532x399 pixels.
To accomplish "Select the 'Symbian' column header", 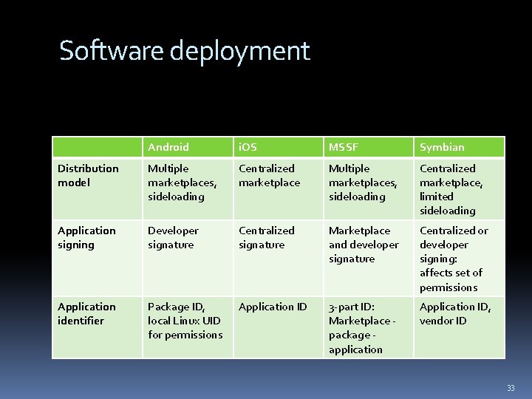I will tap(460, 147).
